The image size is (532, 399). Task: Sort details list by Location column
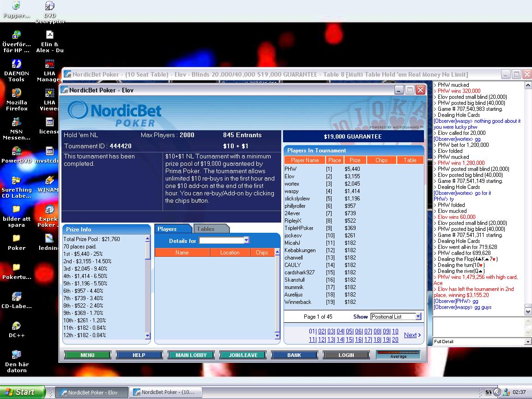pyautogui.click(x=230, y=253)
